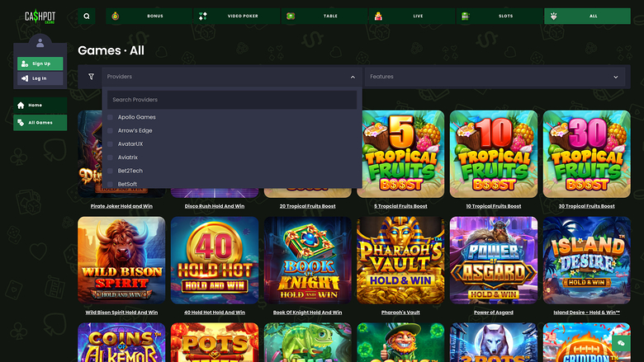This screenshot has width=644, height=362.
Task: Click the Book of Knight game thumbnail
Action: 308,261
